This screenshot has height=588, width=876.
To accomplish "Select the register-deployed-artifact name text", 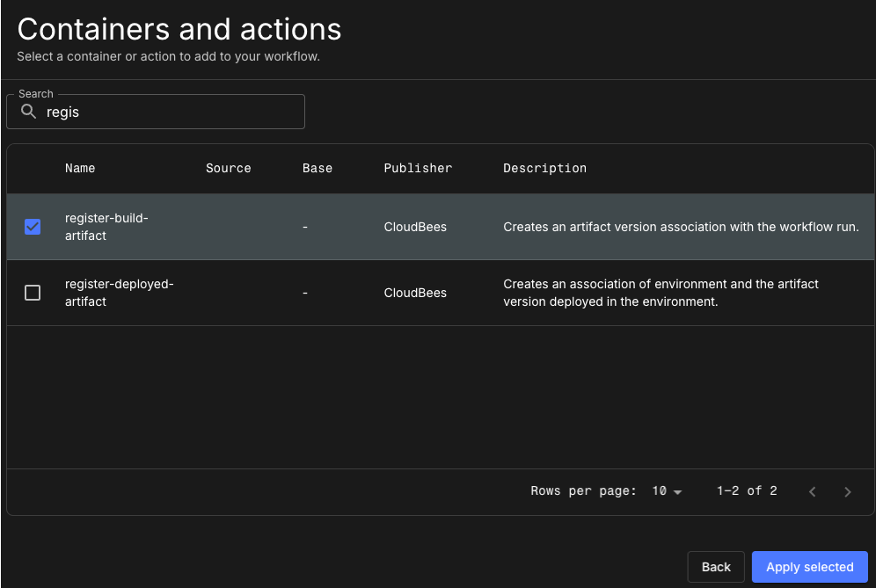I will [x=119, y=293].
